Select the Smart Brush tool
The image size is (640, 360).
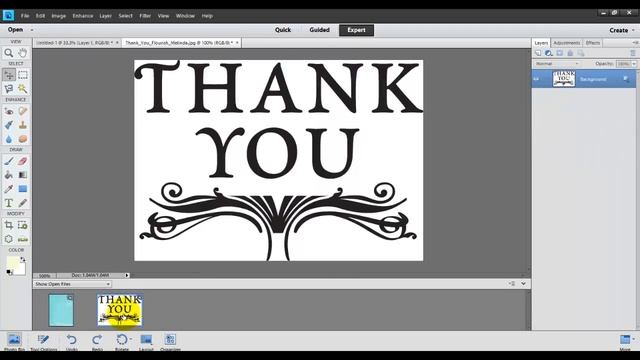(x=9, y=125)
